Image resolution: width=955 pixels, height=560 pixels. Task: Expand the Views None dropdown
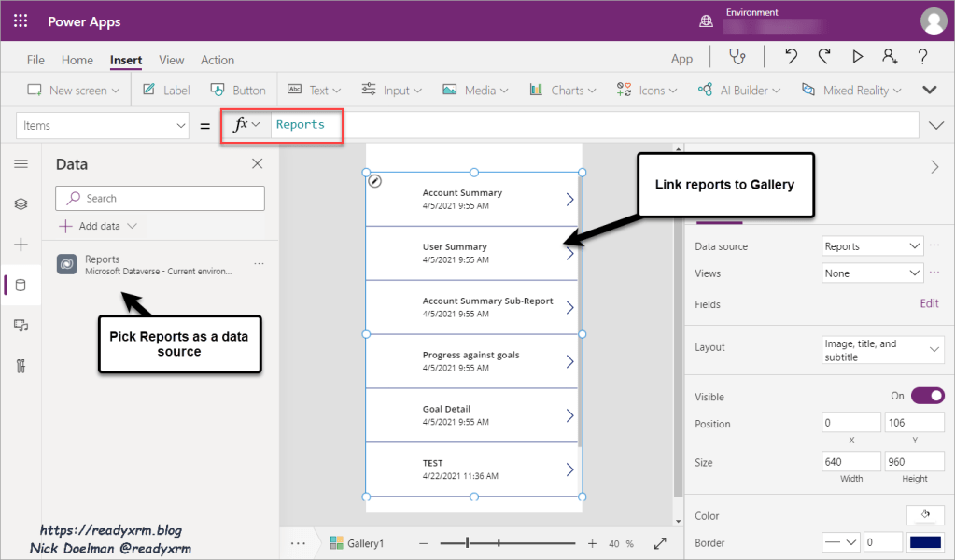coord(873,273)
